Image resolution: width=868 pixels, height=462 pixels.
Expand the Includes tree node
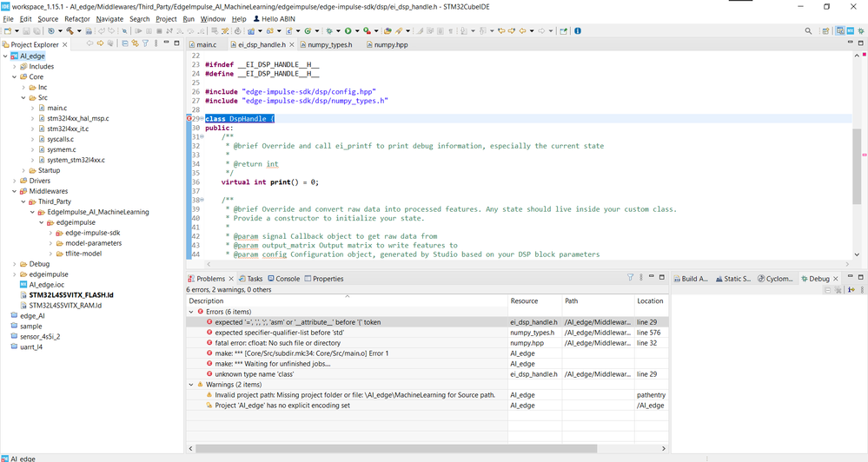coord(15,66)
